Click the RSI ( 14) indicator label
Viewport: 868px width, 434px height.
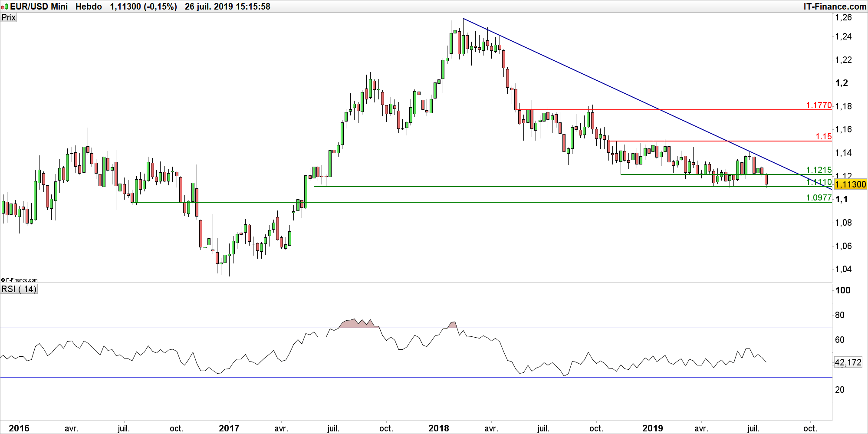click(19, 289)
